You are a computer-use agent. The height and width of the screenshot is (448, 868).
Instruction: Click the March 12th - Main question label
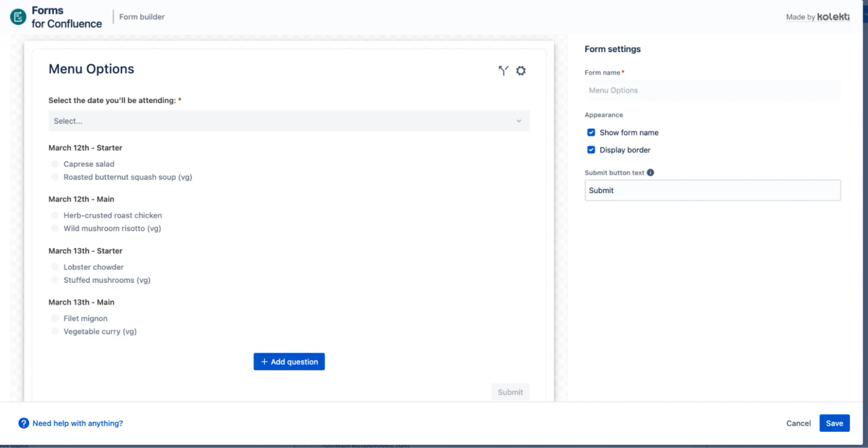(x=81, y=199)
